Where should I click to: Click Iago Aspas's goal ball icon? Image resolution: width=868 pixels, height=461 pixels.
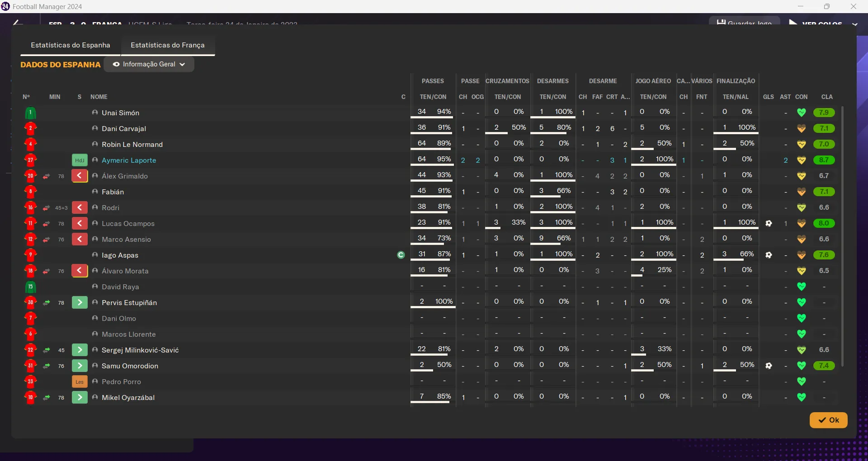pyautogui.click(x=769, y=255)
